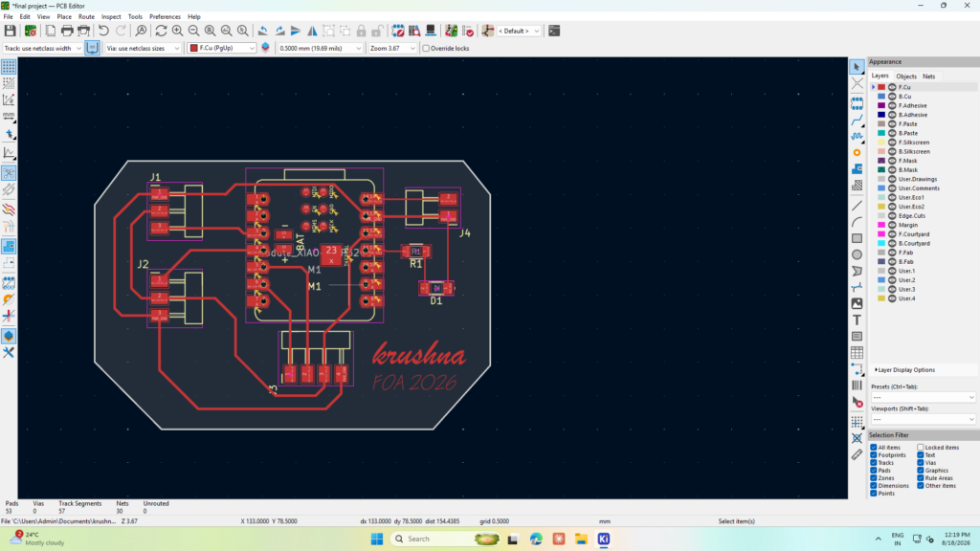Select the Draw Line tool
This screenshot has width=980, height=551.
[x=857, y=206]
